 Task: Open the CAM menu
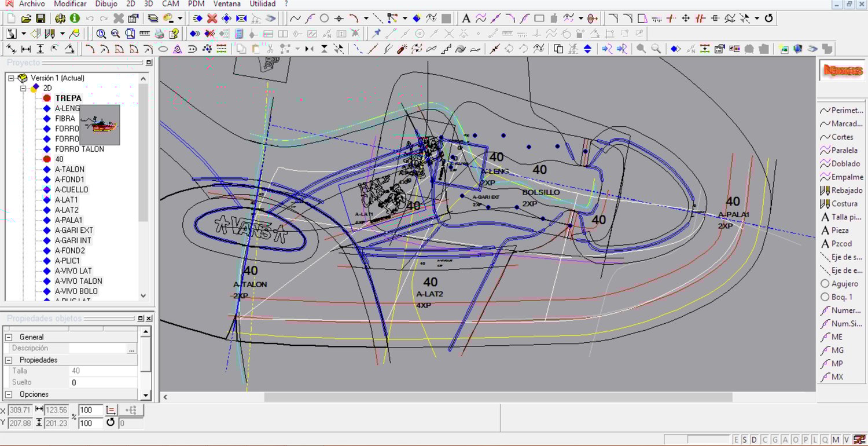tap(171, 4)
